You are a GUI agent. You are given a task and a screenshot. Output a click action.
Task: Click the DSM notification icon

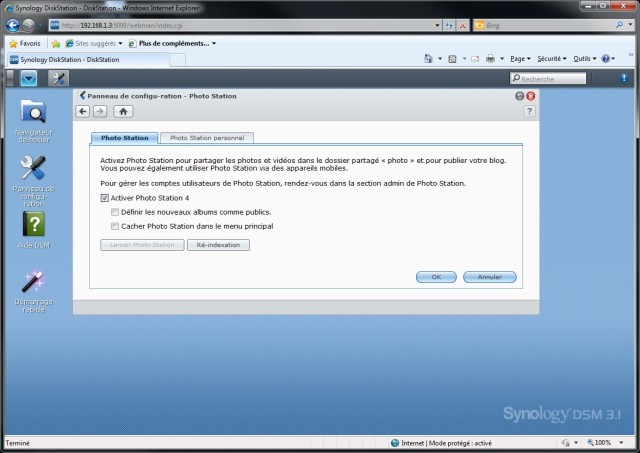[x=624, y=78]
